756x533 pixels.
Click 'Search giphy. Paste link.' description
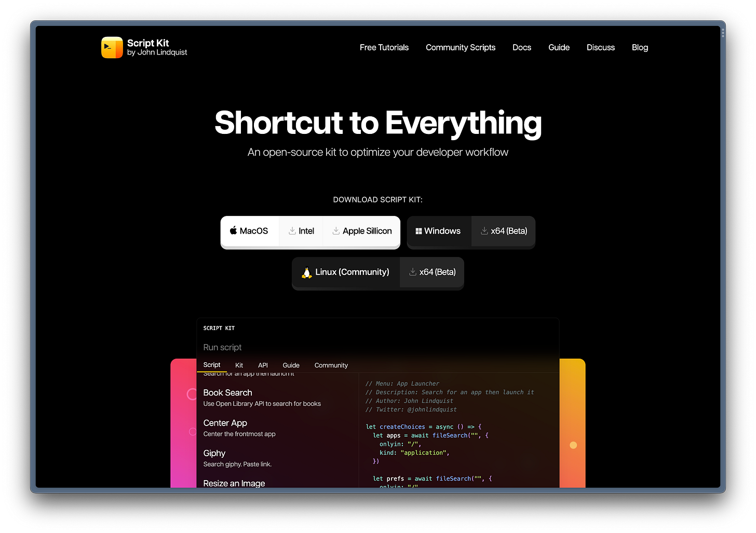pos(237,464)
